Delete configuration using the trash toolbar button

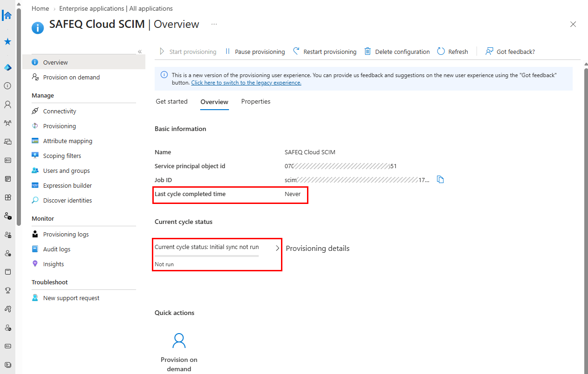[397, 52]
